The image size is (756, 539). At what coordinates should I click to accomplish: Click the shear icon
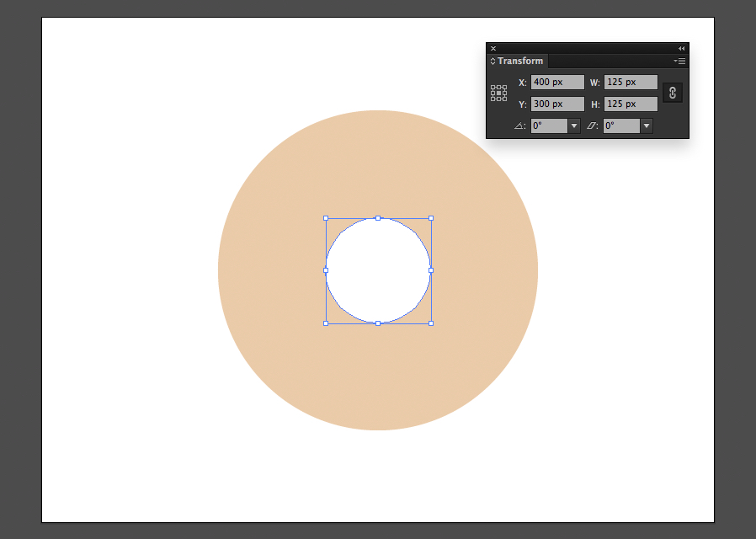pyautogui.click(x=592, y=125)
